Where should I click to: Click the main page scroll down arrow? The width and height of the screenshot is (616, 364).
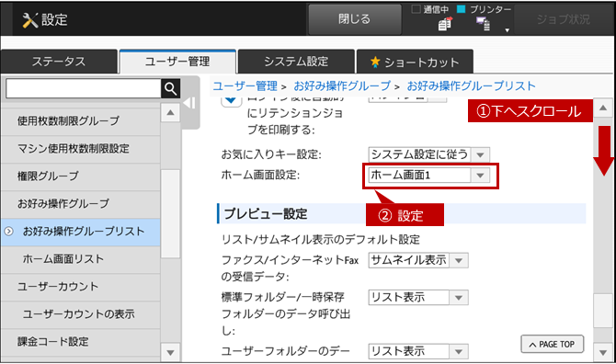(603, 352)
